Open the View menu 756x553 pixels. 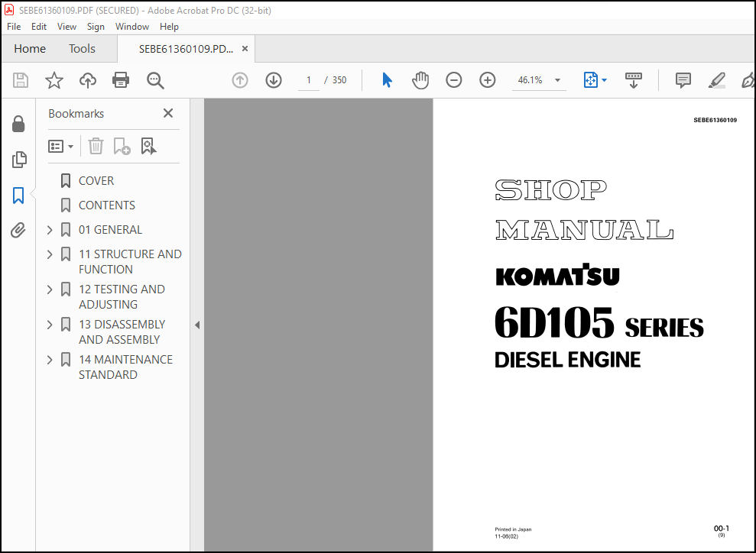pos(67,27)
